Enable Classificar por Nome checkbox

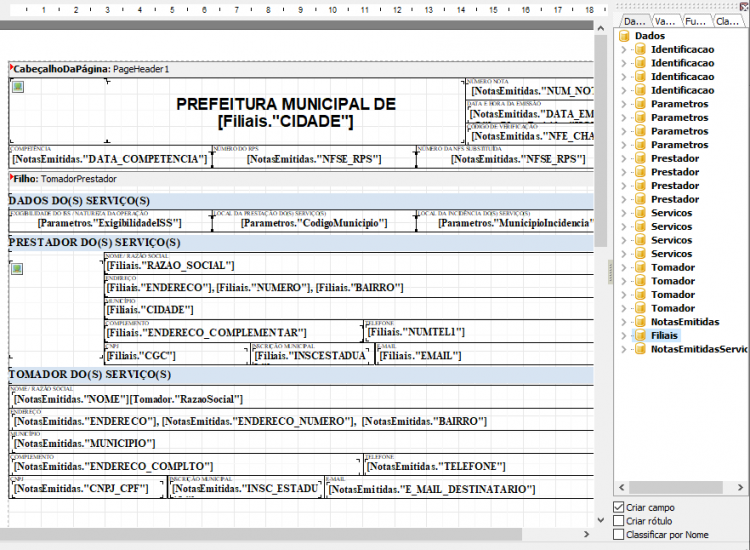click(x=618, y=535)
